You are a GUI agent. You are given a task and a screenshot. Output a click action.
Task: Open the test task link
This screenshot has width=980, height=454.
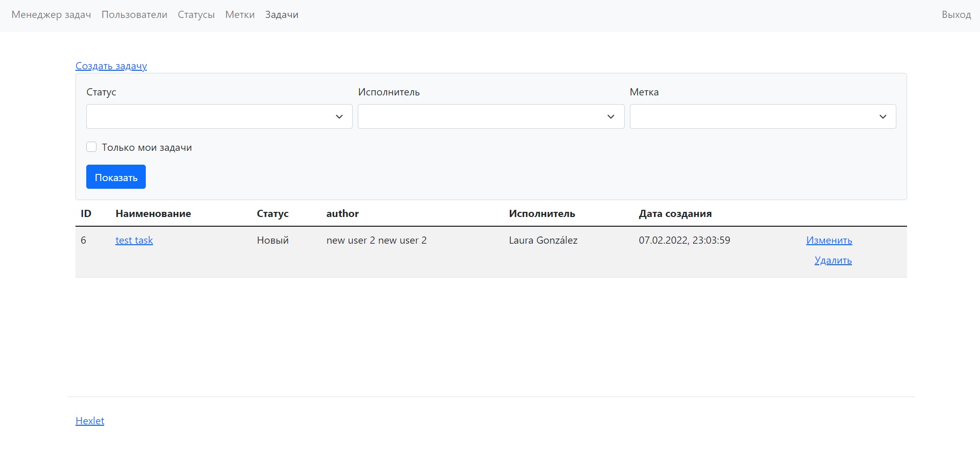coord(134,240)
